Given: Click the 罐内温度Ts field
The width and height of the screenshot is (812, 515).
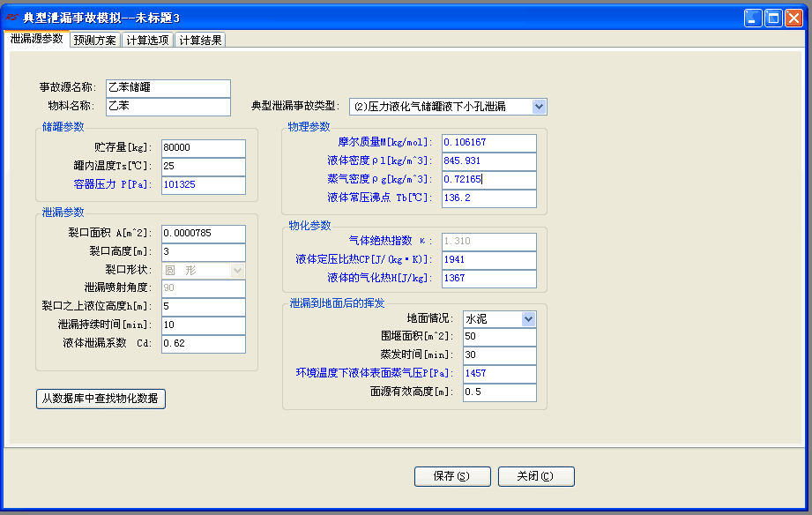Looking at the screenshot, I should point(204,167).
